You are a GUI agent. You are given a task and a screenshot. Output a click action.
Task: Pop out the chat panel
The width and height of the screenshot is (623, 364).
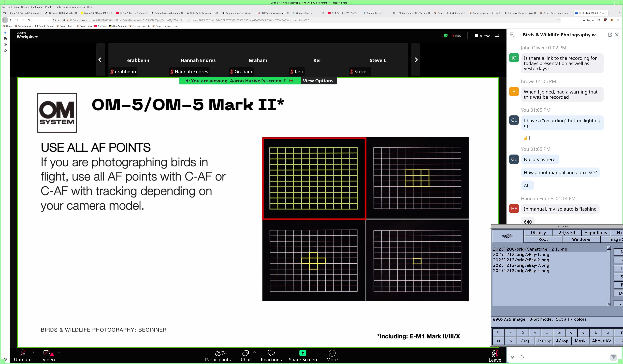pyautogui.click(x=610, y=35)
